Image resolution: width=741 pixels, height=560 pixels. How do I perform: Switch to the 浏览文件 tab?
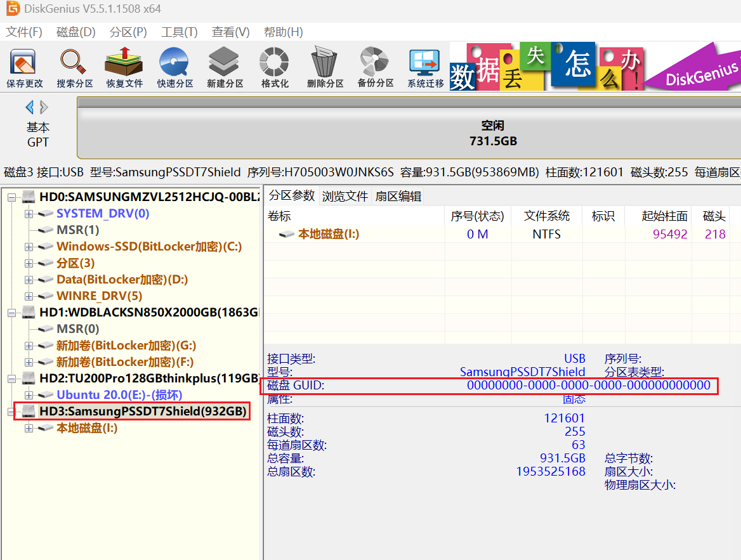[x=345, y=197]
